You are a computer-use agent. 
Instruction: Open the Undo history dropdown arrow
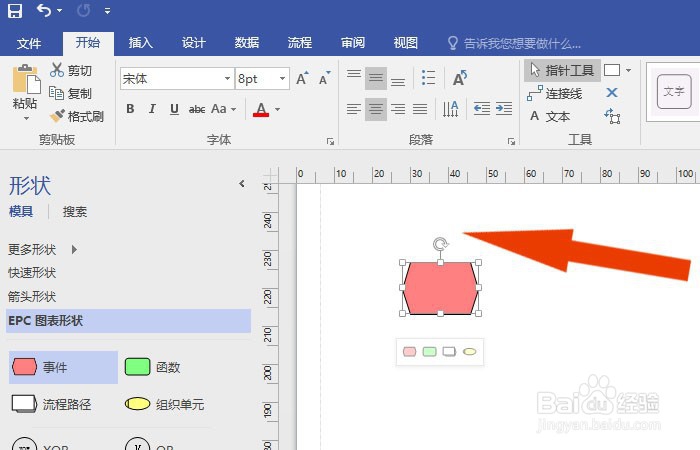click(x=59, y=11)
